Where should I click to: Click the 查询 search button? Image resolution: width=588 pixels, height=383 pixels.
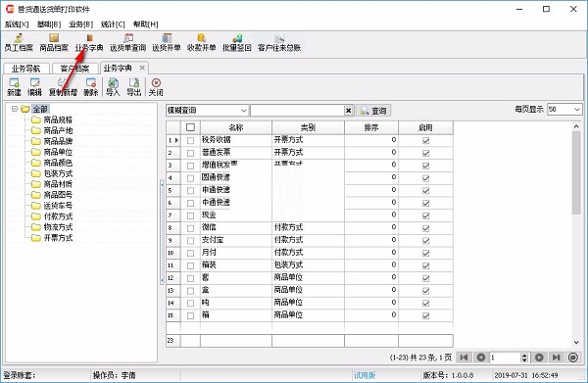(x=373, y=111)
